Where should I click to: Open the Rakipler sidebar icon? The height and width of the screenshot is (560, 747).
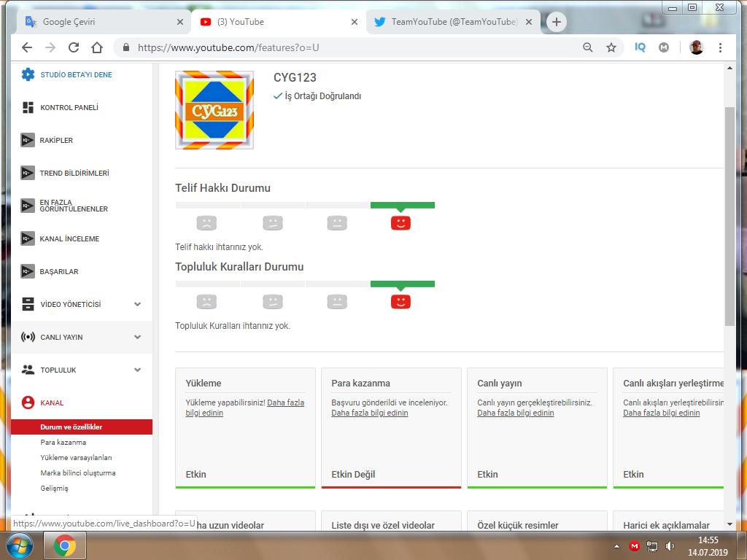pos(28,141)
